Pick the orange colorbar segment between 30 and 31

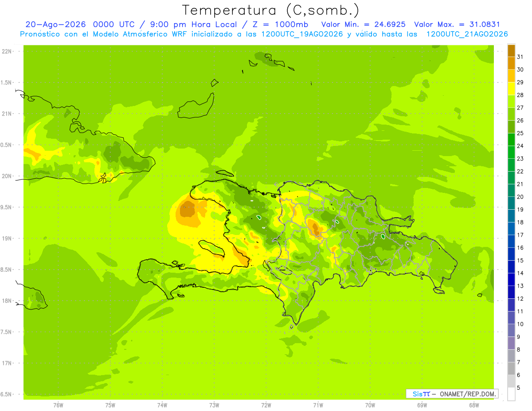pos(511,63)
